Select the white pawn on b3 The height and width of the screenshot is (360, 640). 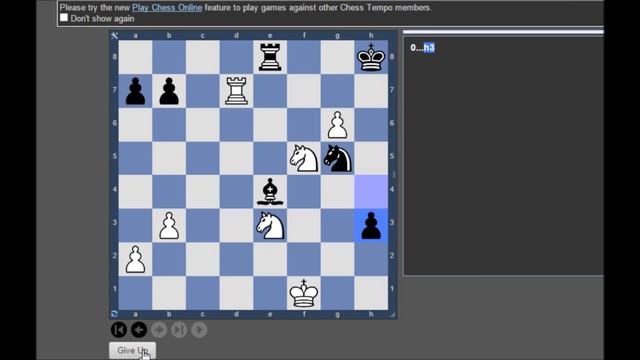169,225
